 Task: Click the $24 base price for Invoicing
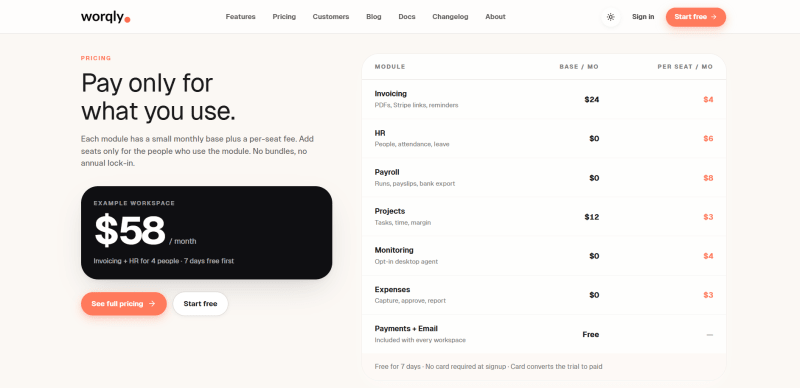[x=592, y=100]
